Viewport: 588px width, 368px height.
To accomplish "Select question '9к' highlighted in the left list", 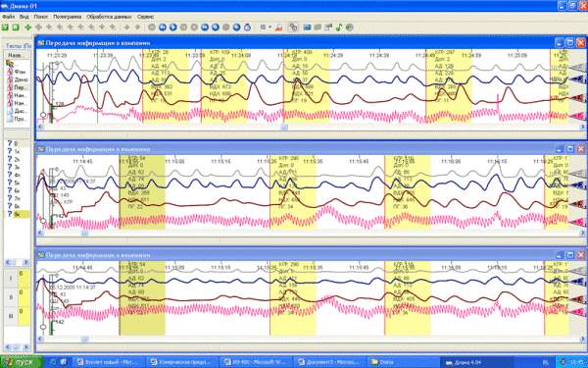I will tap(17, 214).
